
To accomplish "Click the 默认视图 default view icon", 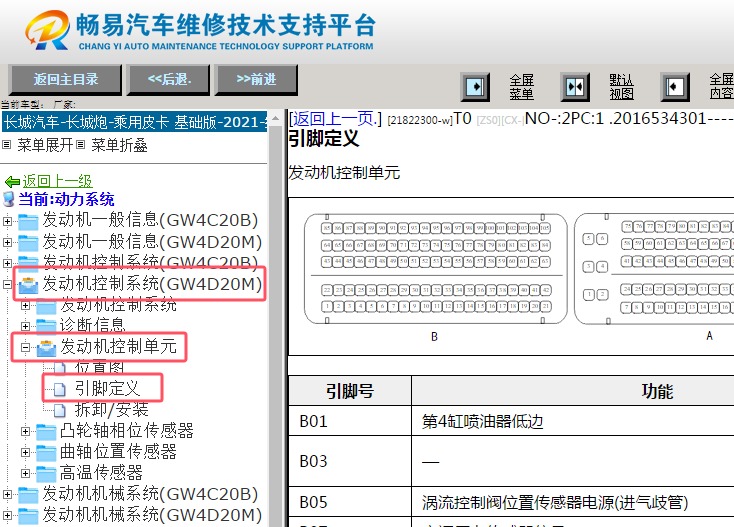I will pos(575,87).
